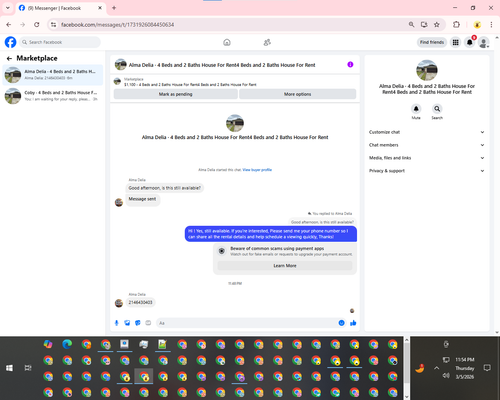This screenshot has height=400, width=500.
Task: Open Copilot from taskbar
Action: click(48, 344)
